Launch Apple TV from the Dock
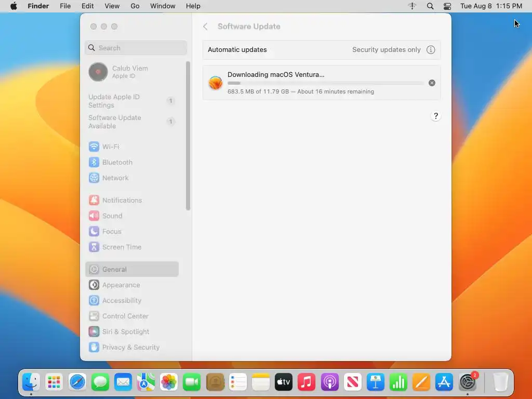The width and height of the screenshot is (532, 399). [x=284, y=382]
